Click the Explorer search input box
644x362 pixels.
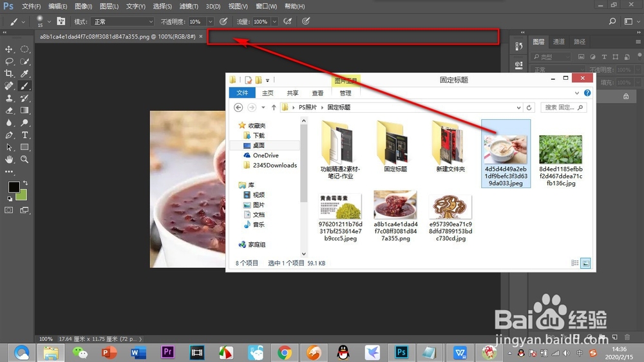[563, 108]
